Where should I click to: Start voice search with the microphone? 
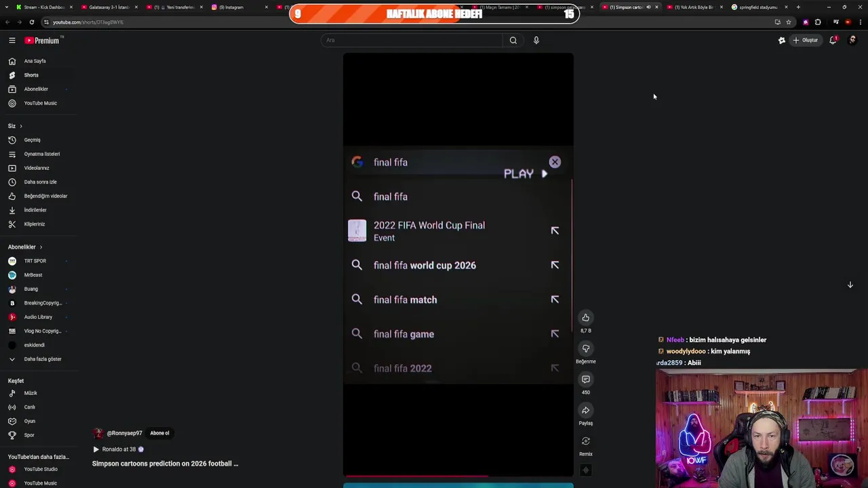coord(536,40)
